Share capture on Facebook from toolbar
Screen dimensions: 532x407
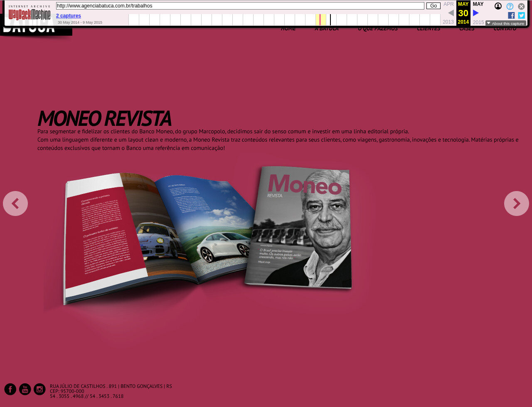tap(511, 15)
